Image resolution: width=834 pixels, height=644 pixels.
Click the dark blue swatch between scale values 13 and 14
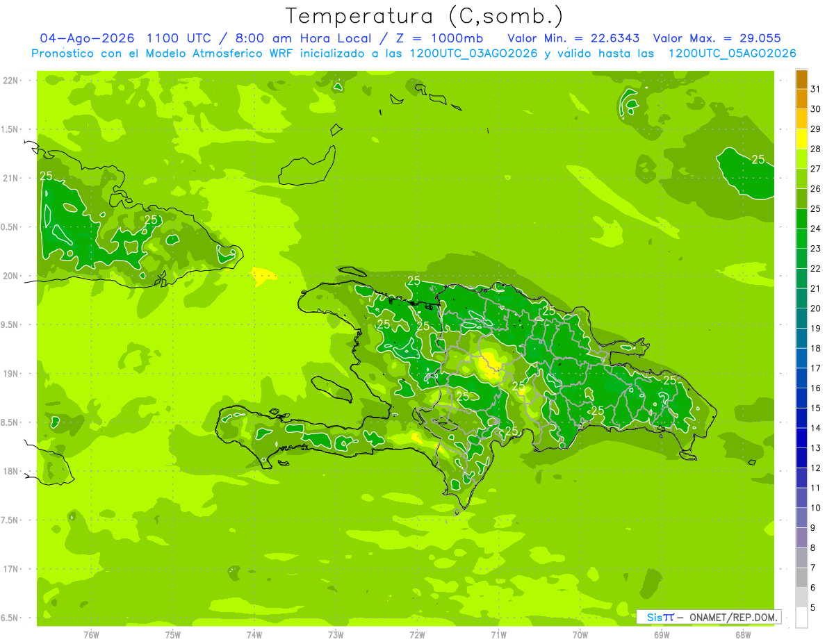(x=801, y=438)
